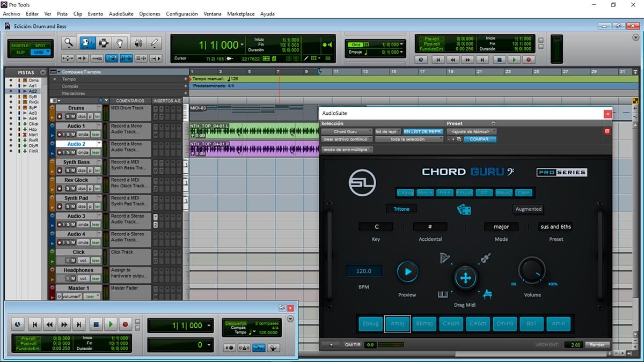The image size is (644, 362).
Task: Open the Ventana menu
Action: coord(213,14)
